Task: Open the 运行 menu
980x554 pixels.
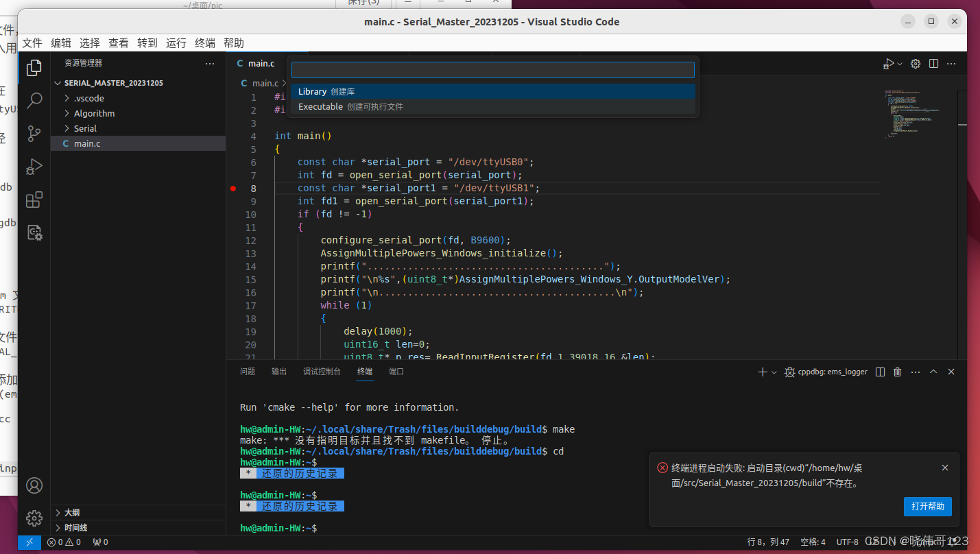Action: 176,43
